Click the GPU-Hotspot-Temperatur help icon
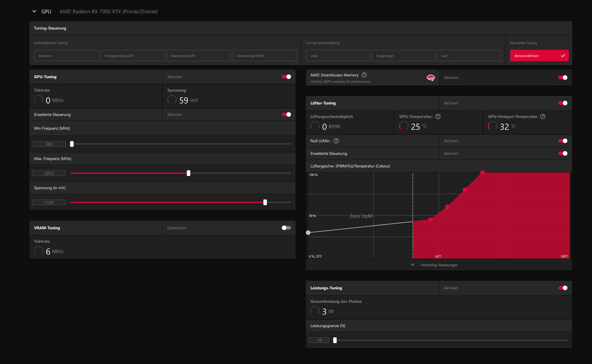This screenshot has width=592, height=364. click(x=542, y=116)
